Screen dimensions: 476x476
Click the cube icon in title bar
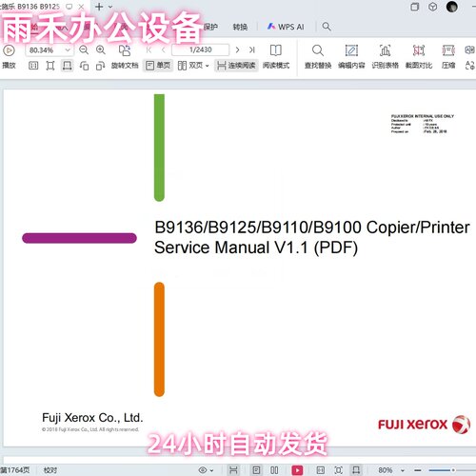(433, 7)
